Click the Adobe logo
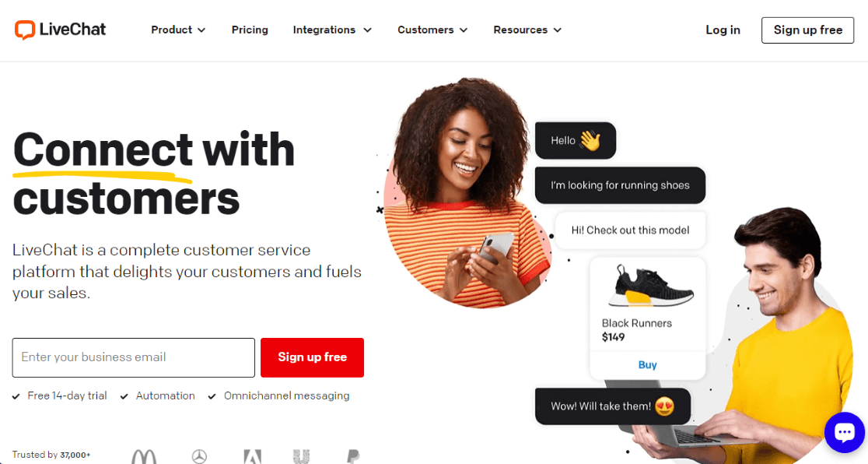The height and width of the screenshot is (464, 868). pos(253,457)
